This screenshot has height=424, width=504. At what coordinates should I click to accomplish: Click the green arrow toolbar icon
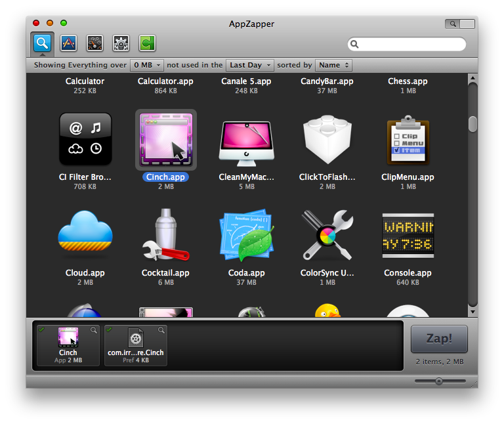point(147,43)
